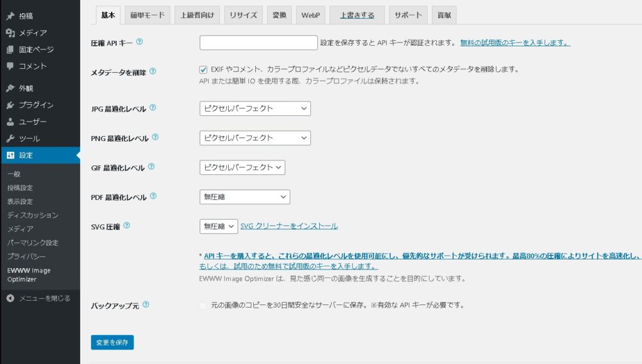Open help icon for JPG 最適化レベル
Viewport: 642px width, 364px height.
coord(153,108)
